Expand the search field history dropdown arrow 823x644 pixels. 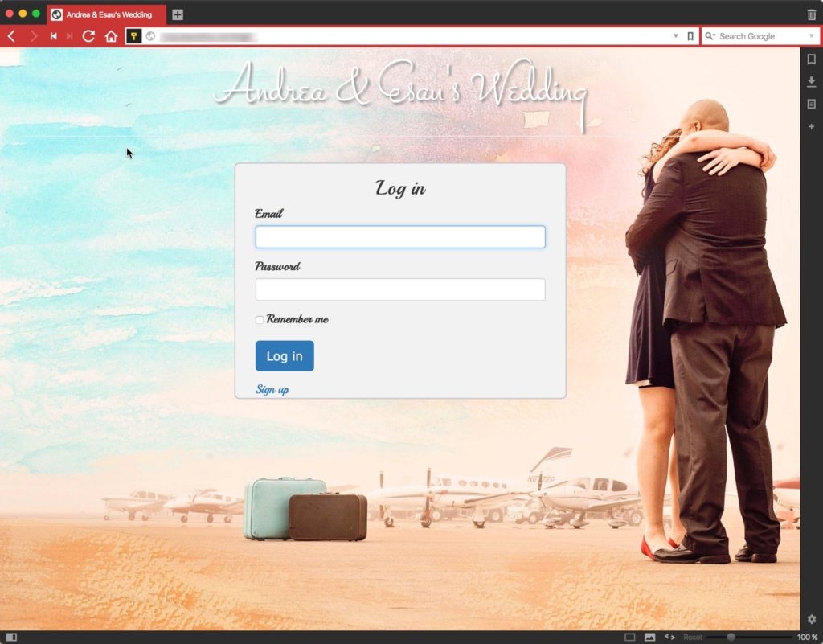coord(811,36)
